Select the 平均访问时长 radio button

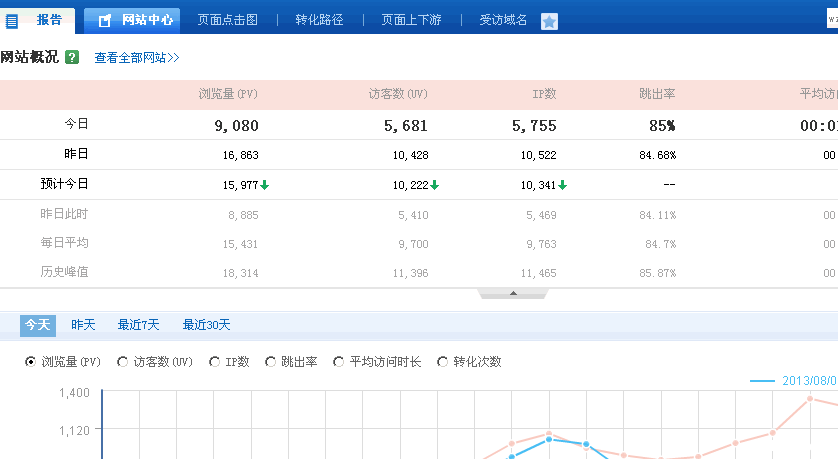(x=339, y=362)
